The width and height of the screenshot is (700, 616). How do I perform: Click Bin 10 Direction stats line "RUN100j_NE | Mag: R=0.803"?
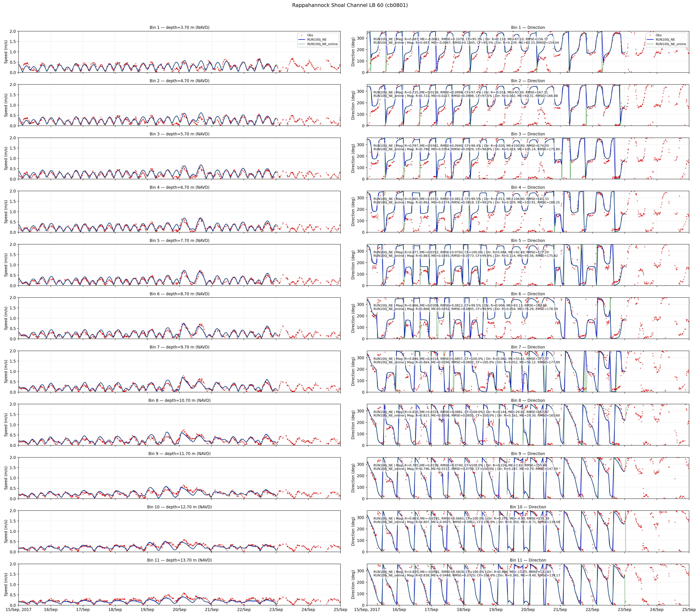[x=461, y=518]
